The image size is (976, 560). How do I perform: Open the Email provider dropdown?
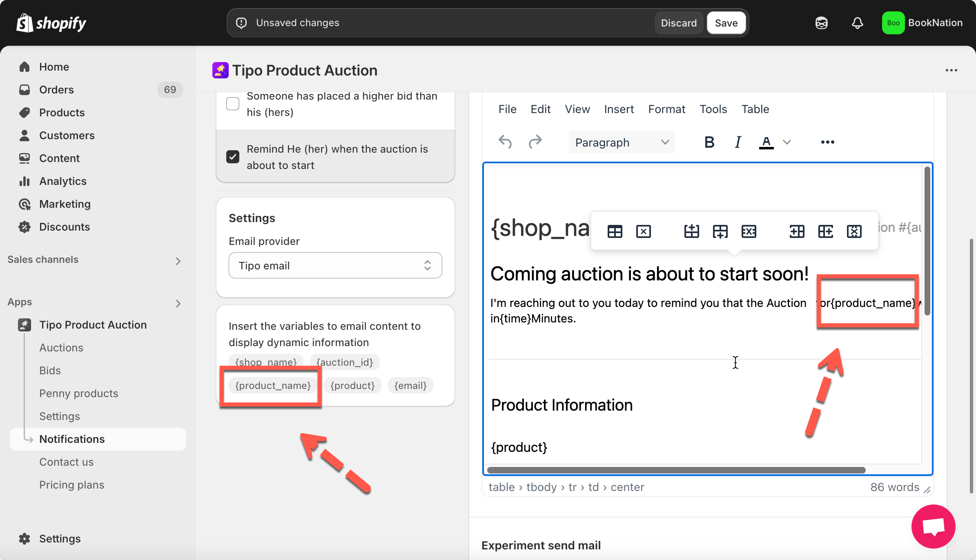point(335,265)
